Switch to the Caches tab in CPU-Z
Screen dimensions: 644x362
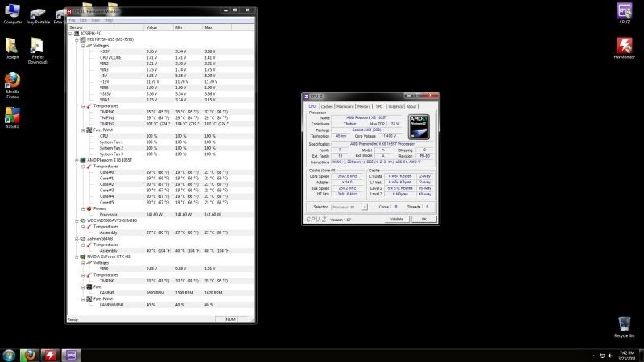click(327, 106)
